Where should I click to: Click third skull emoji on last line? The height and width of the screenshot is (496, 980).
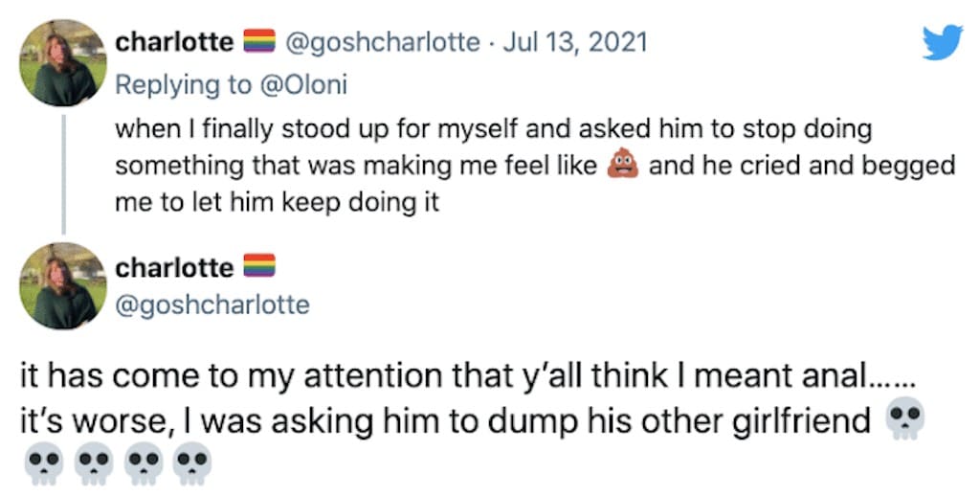(x=144, y=462)
